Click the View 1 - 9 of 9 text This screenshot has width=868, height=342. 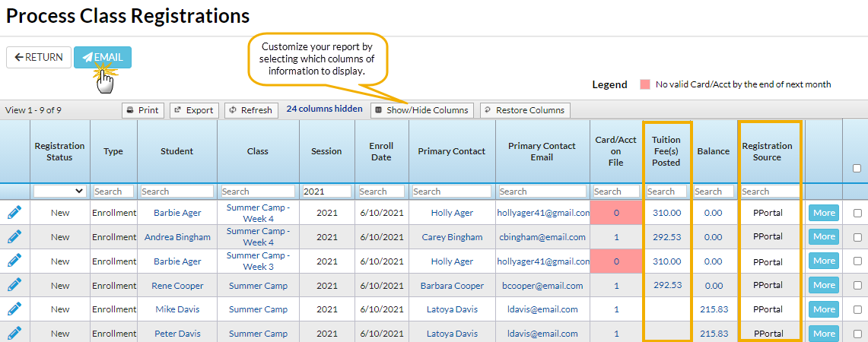click(33, 110)
